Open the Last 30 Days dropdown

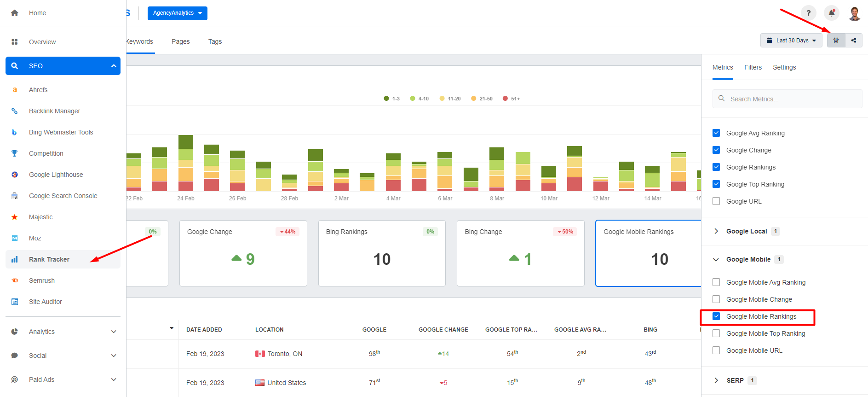pos(791,41)
